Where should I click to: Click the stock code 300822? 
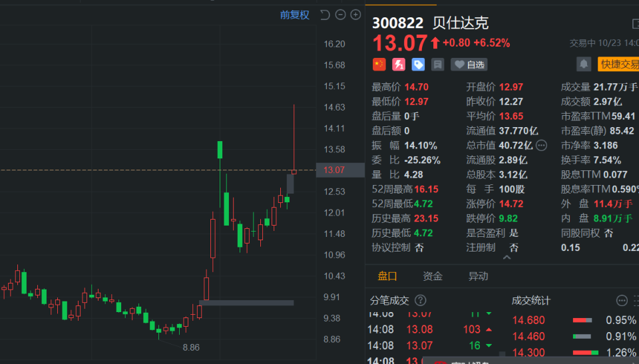[398, 23]
